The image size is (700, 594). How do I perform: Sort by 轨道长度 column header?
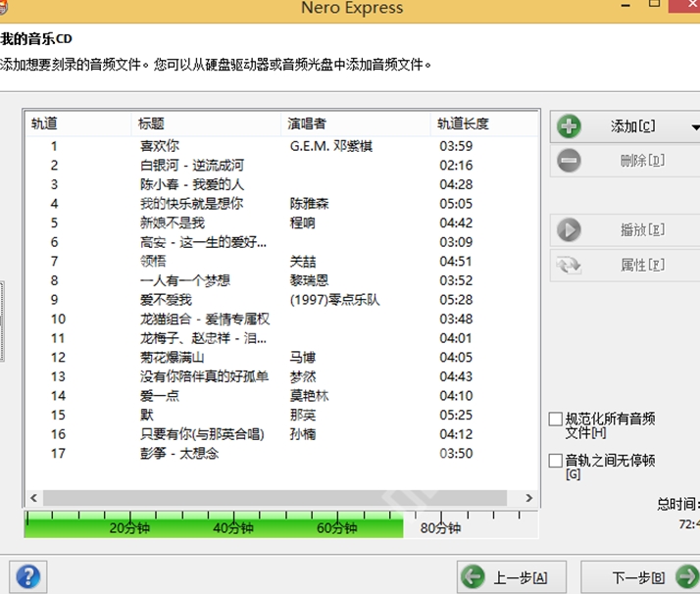(x=484, y=124)
